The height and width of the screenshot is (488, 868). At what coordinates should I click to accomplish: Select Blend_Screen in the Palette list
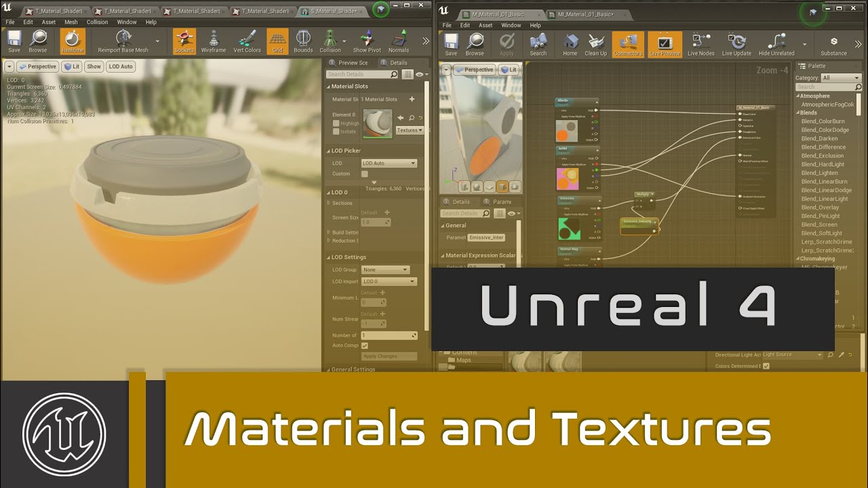pyautogui.click(x=819, y=224)
